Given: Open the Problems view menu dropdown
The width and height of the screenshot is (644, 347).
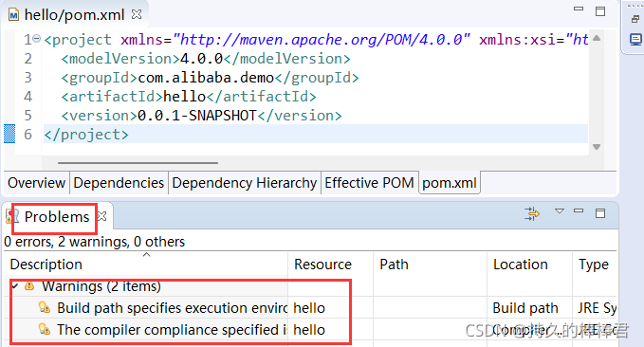Looking at the screenshot, I should click(559, 211).
